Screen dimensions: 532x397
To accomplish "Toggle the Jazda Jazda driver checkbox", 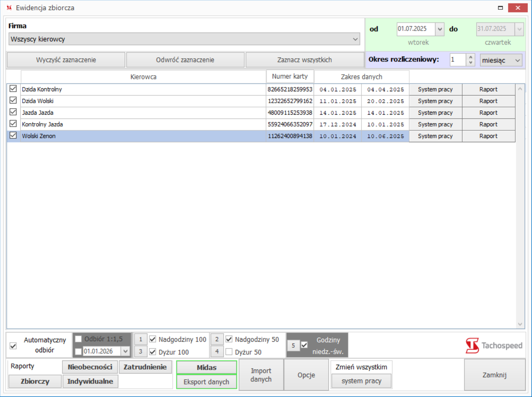I will click(x=13, y=113).
